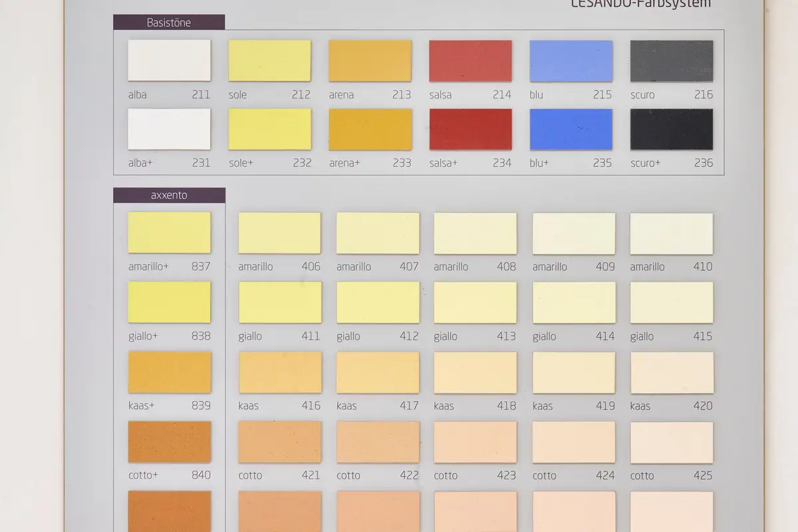The image size is (798, 532).
Task: Click the code number "407"
Action: (x=409, y=267)
